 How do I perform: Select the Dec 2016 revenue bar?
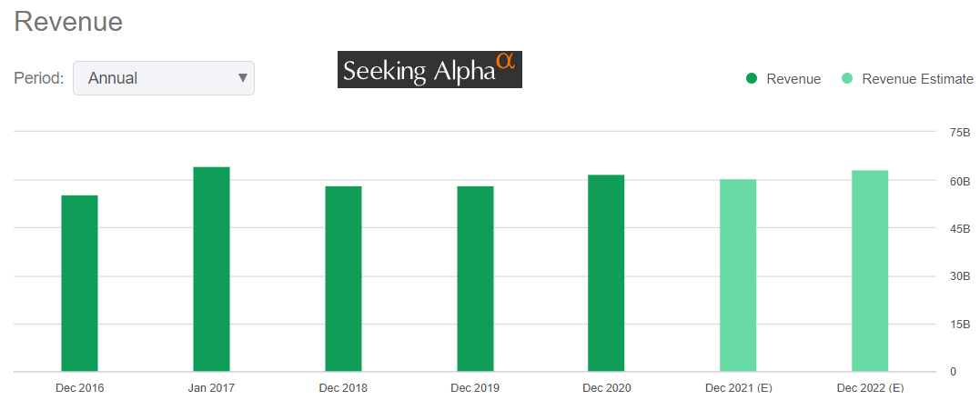click(79, 284)
